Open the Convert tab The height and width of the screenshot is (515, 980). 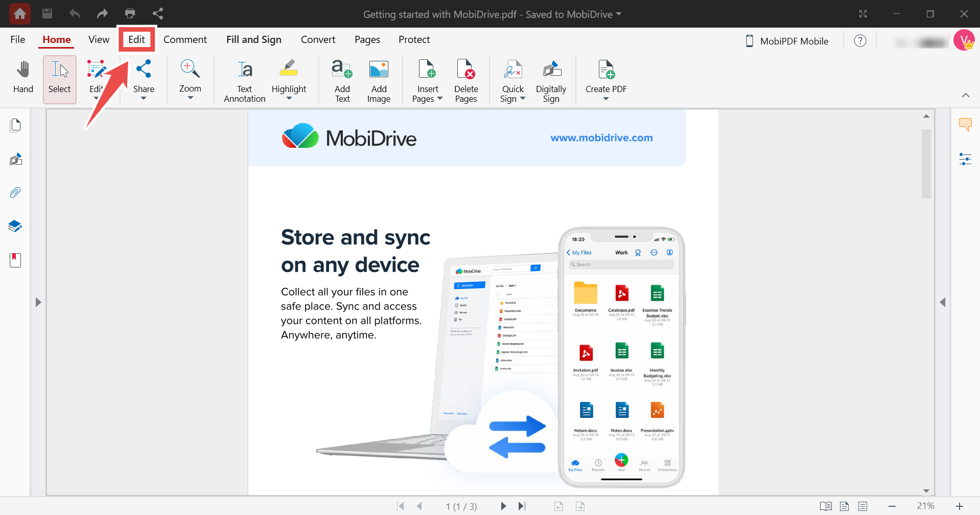(318, 39)
